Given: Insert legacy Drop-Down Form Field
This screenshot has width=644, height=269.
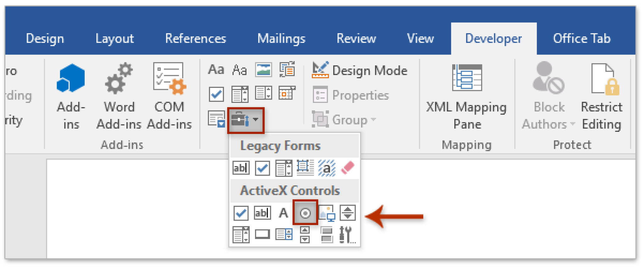Looking at the screenshot, I should 284,168.
